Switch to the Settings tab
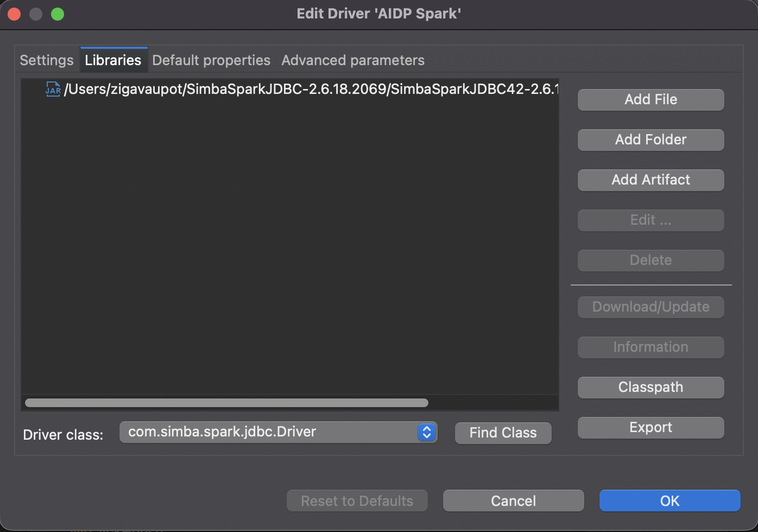The width and height of the screenshot is (758, 532). (47, 60)
